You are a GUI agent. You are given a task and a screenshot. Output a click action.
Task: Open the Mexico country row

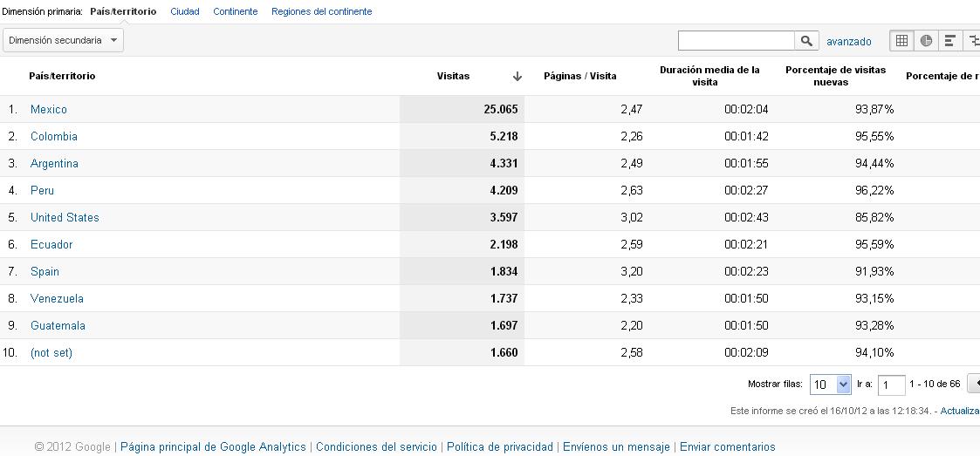(x=49, y=109)
